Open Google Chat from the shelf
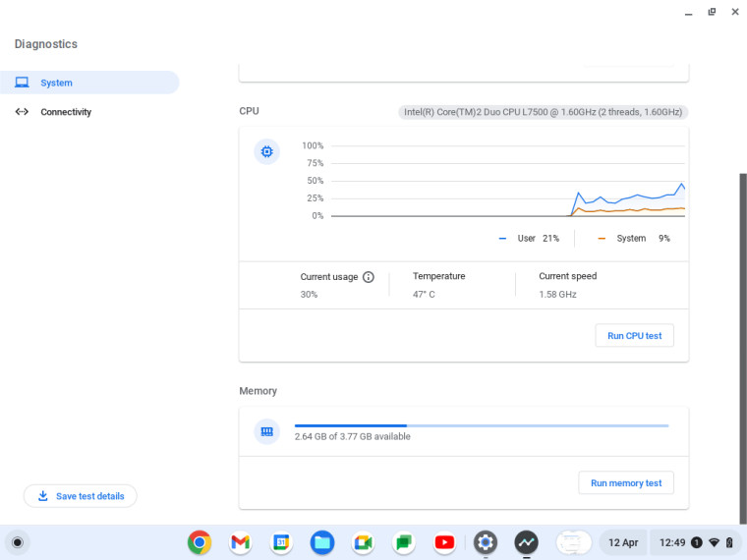747x560 pixels. coord(404,542)
